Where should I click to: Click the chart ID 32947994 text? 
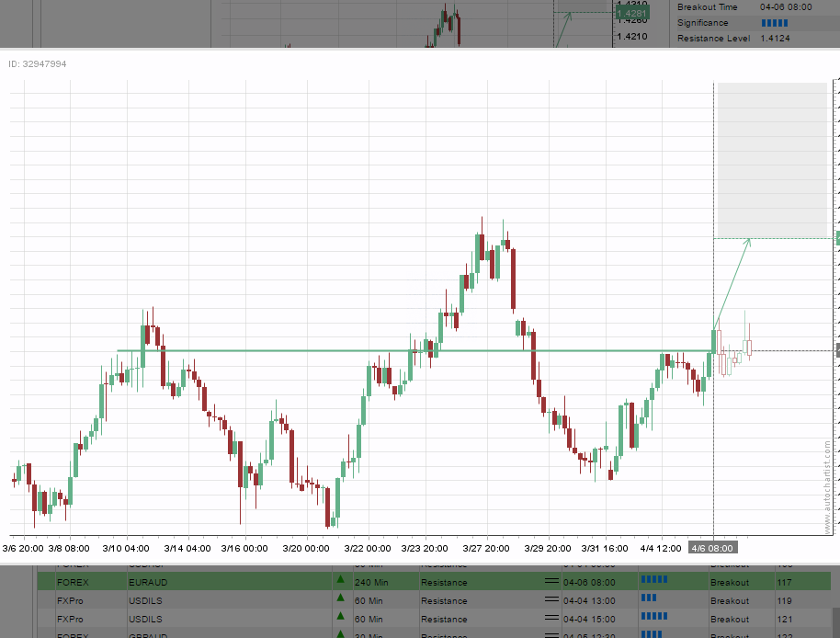[x=38, y=63]
